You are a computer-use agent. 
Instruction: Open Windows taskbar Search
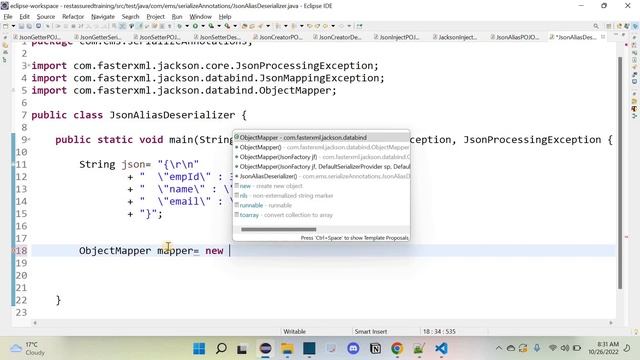click(x=221, y=349)
